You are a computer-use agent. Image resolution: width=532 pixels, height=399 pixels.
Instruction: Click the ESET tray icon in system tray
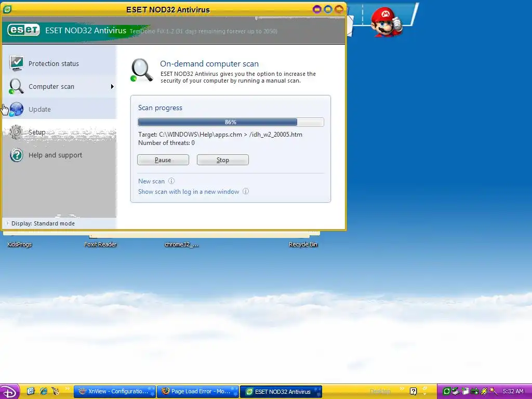pyautogui.click(x=447, y=391)
